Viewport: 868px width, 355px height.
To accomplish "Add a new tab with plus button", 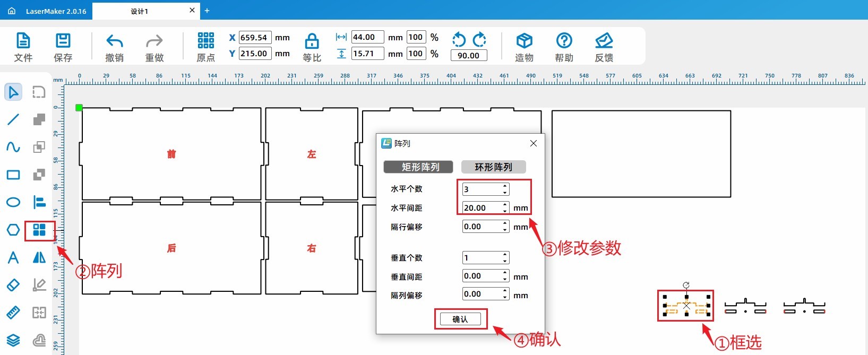I will 207,11.
